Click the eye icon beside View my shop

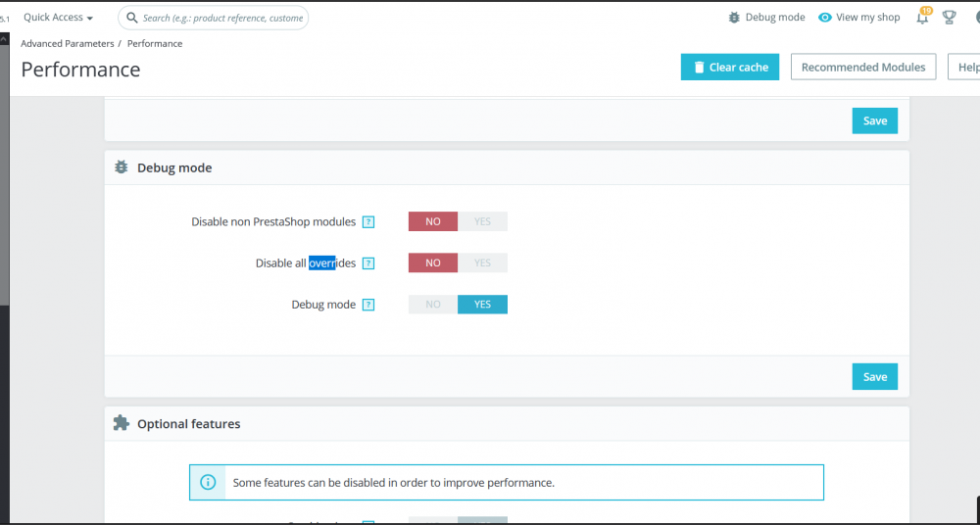coord(825,18)
